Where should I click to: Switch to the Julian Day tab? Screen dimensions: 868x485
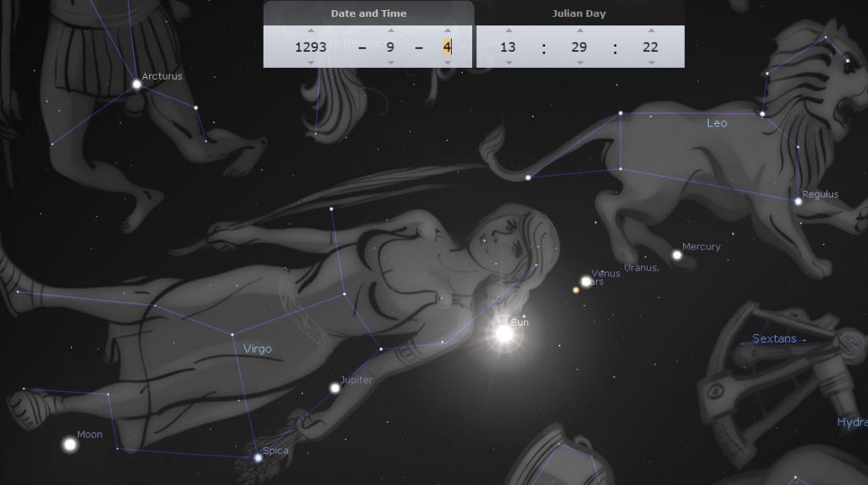(x=579, y=14)
